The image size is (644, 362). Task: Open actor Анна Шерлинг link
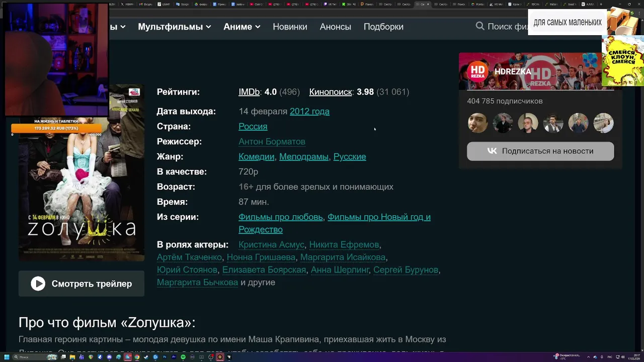coord(340,270)
